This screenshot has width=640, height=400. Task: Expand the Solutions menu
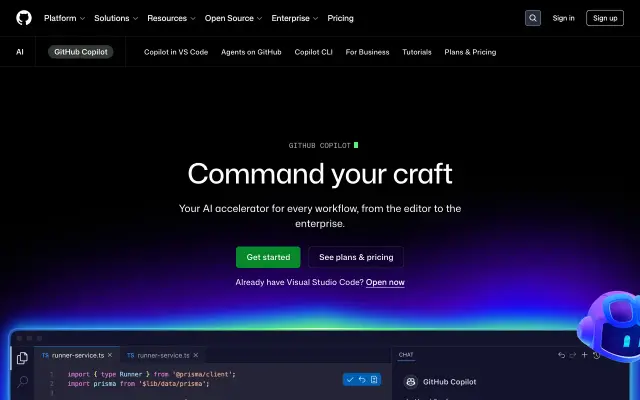point(116,18)
